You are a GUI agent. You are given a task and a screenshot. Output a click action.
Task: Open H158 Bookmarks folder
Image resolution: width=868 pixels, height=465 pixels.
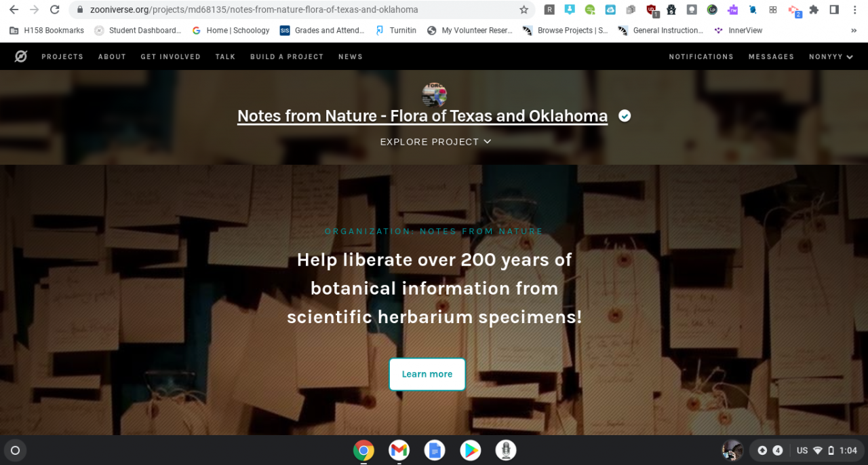(47, 31)
